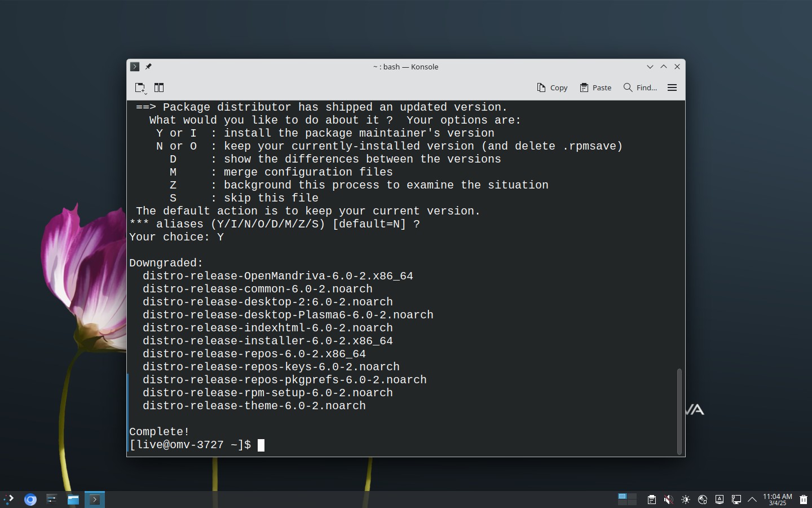The height and width of the screenshot is (508, 812).
Task: Click the Paste toolbar button
Action: click(595, 87)
